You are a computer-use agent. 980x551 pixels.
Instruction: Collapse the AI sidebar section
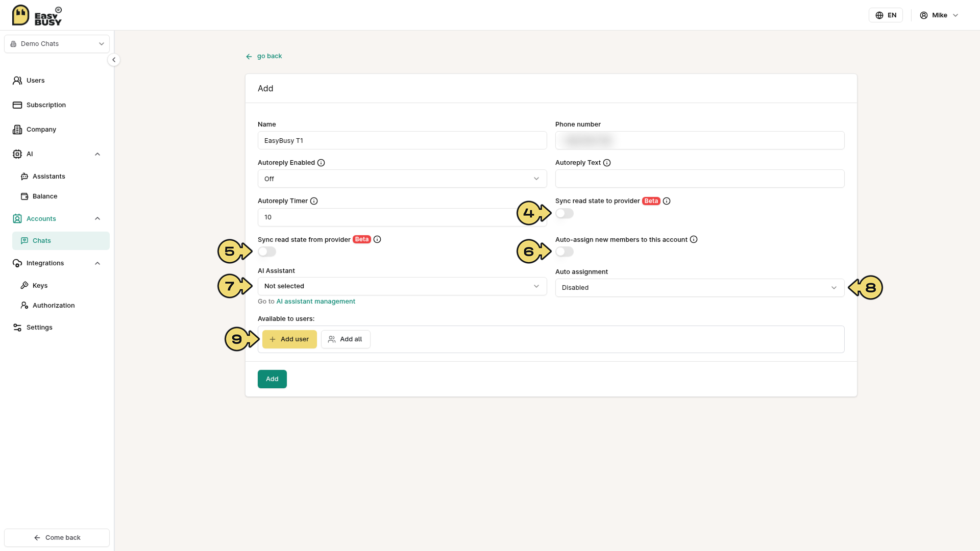97,154
